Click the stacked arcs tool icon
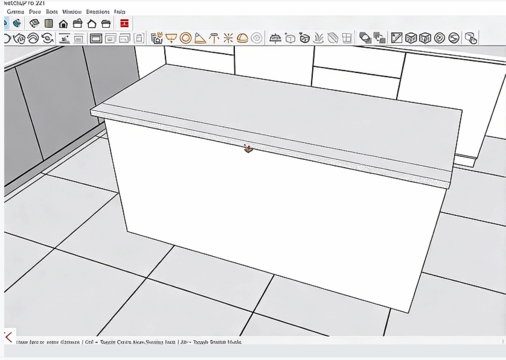 click(33, 38)
